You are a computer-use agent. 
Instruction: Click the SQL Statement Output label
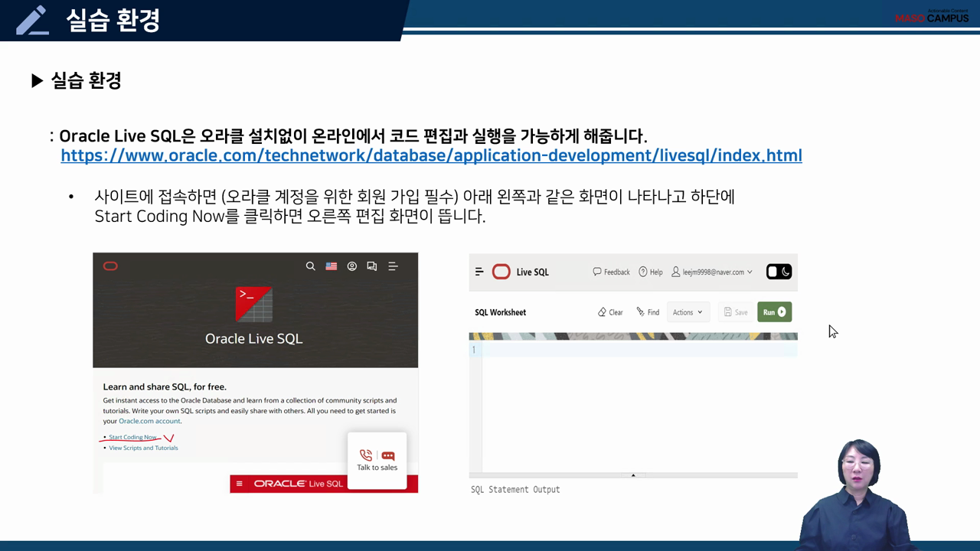click(x=515, y=490)
